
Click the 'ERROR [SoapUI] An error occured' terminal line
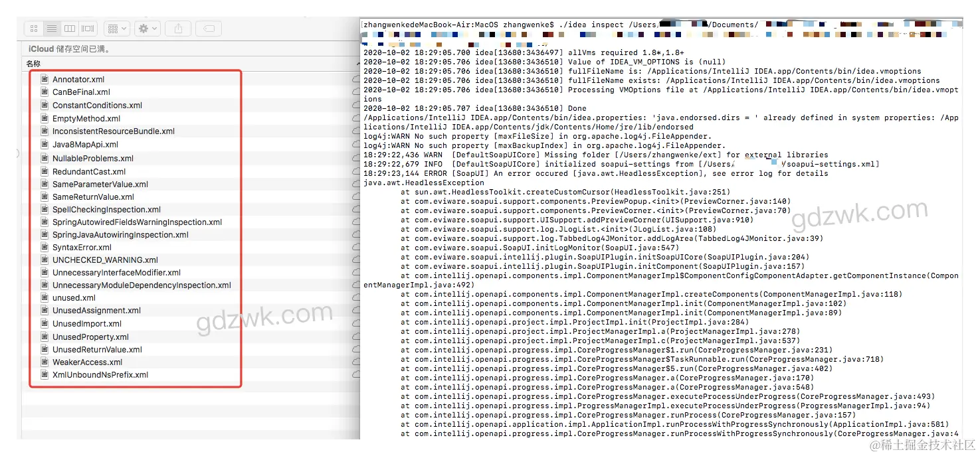(x=596, y=173)
